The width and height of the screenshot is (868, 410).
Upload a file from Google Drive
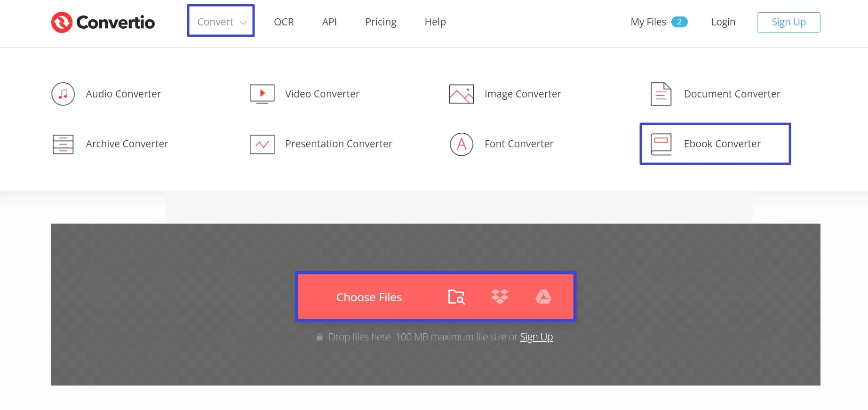(x=543, y=297)
